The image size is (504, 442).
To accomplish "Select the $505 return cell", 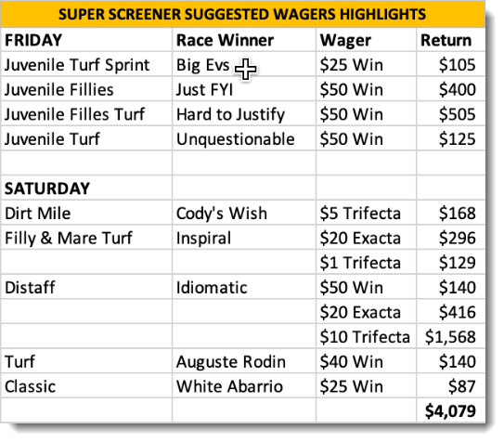I will point(451,114).
